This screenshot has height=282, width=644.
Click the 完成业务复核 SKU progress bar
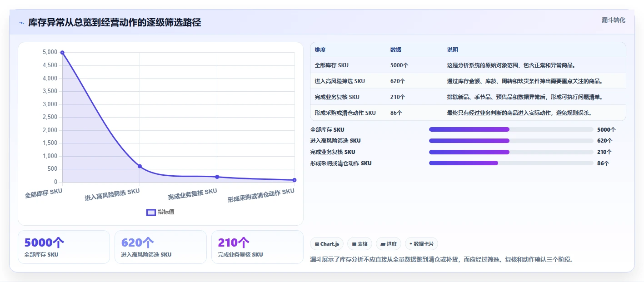[x=511, y=152]
